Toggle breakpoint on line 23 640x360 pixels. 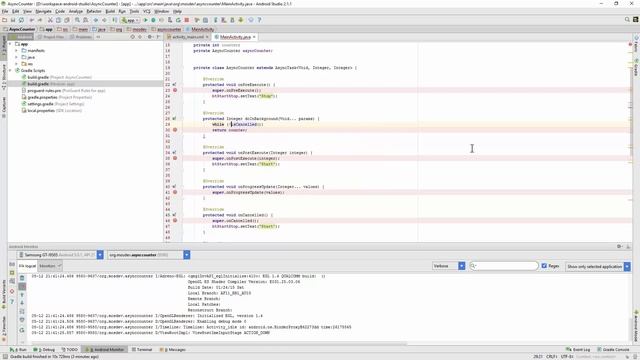175,90
